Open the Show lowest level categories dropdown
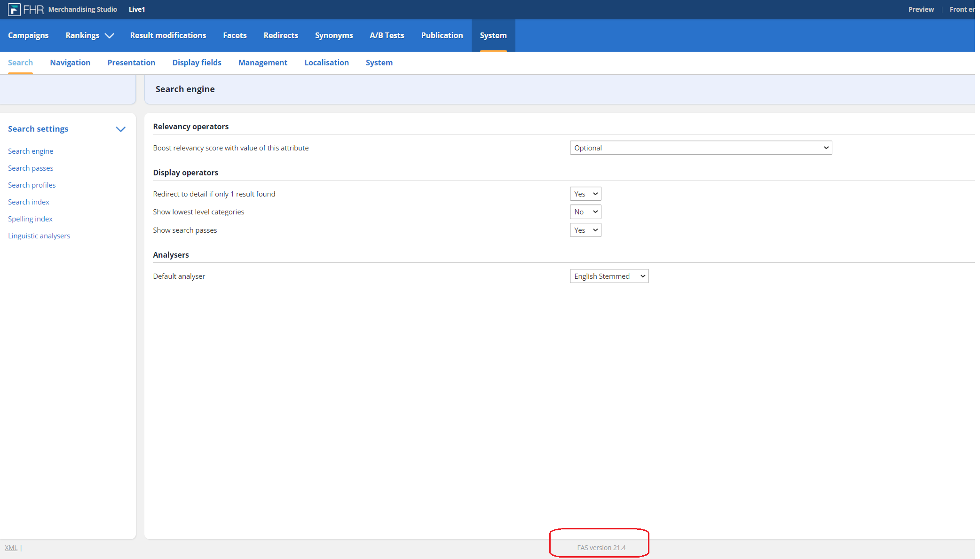Screen dimensions: 980x559 point(585,212)
